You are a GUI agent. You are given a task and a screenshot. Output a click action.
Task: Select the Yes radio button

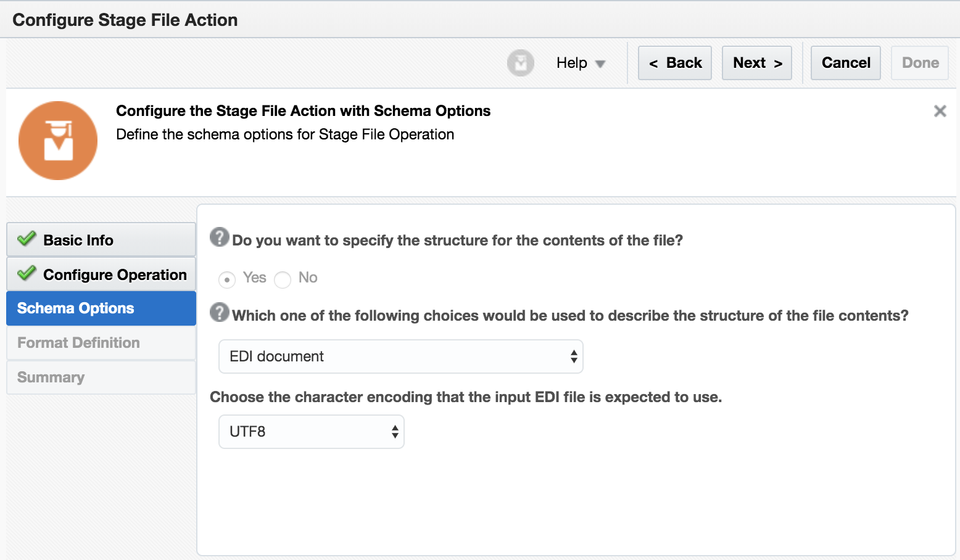coord(227,280)
